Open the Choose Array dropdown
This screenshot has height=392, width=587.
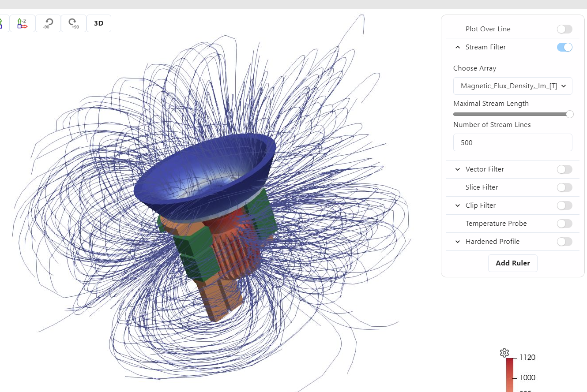click(512, 86)
